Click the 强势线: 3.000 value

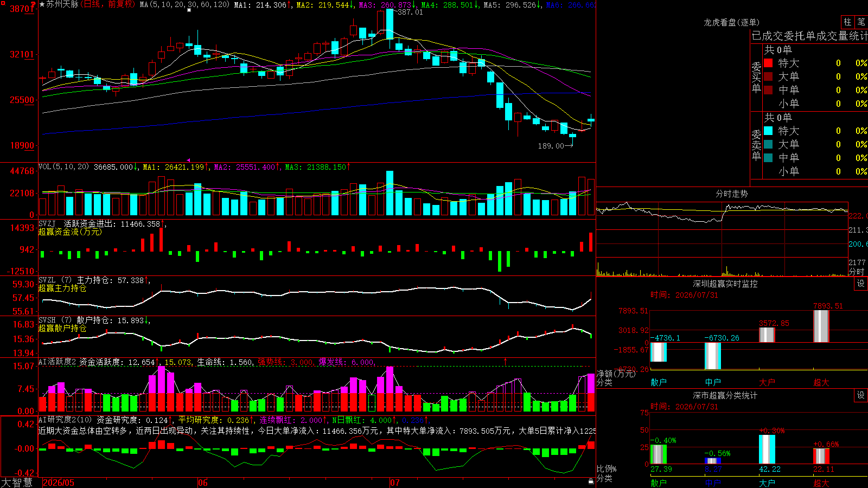tap(285, 362)
